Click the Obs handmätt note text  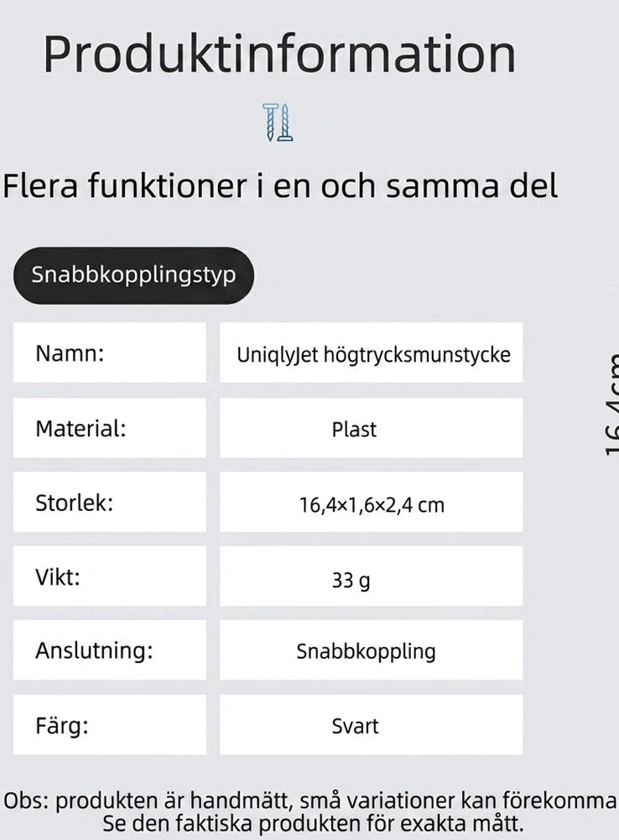click(309, 801)
